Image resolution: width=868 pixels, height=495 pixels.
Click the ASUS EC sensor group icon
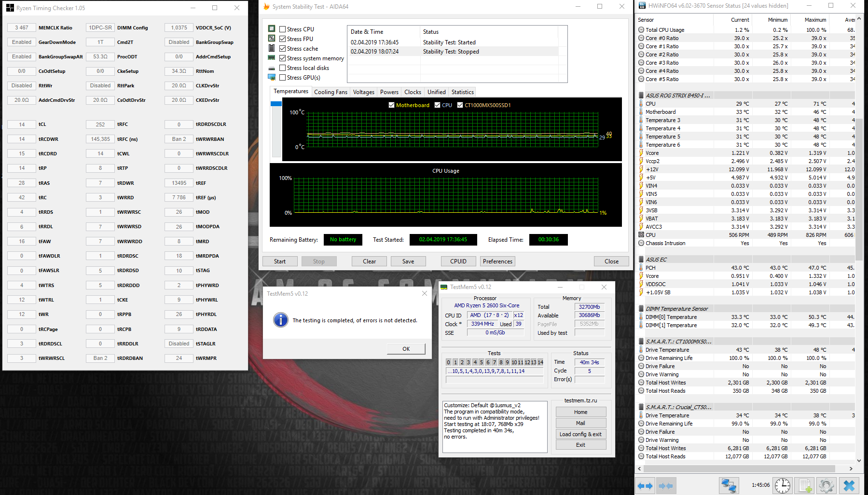click(641, 260)
